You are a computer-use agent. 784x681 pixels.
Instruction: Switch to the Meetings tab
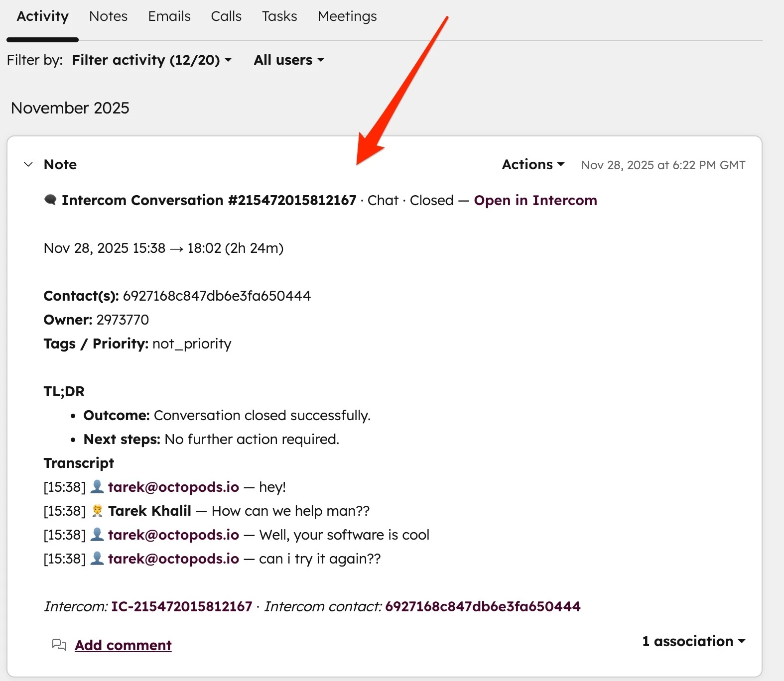[347, 16]
